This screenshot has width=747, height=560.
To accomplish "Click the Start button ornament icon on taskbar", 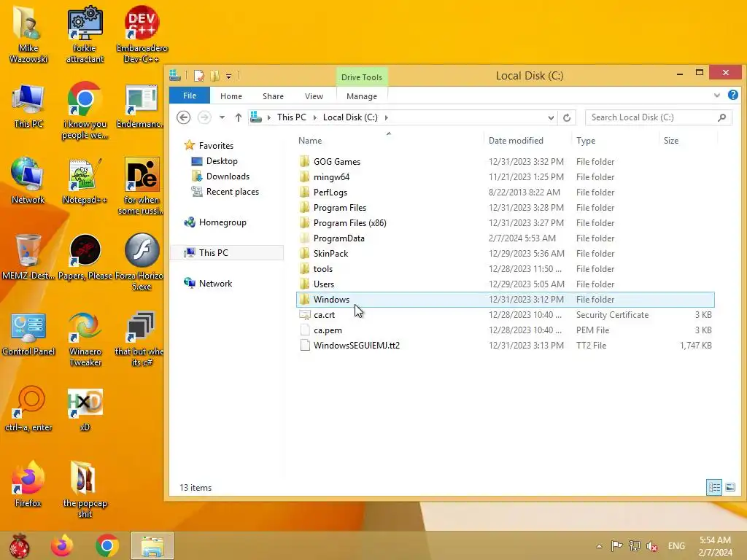I will [20, 545].
